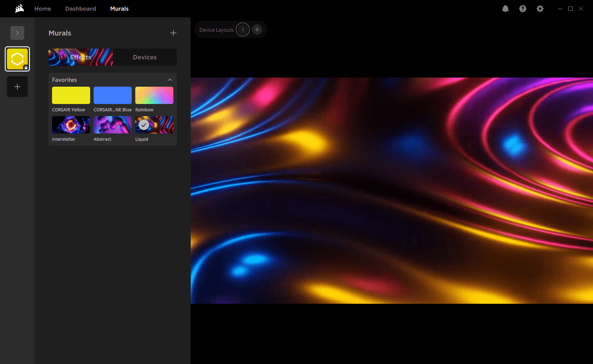
Task: Open the notifications bell
Action: 505,9
